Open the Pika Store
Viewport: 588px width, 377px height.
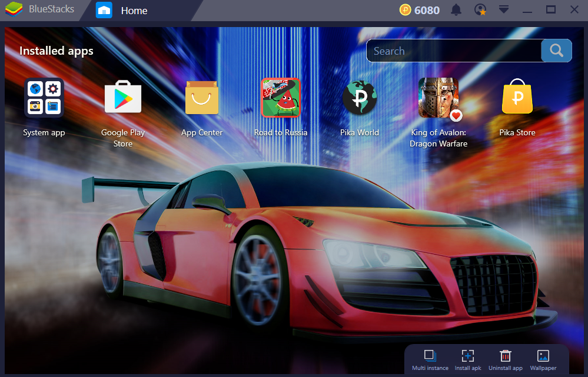[517, 98]
